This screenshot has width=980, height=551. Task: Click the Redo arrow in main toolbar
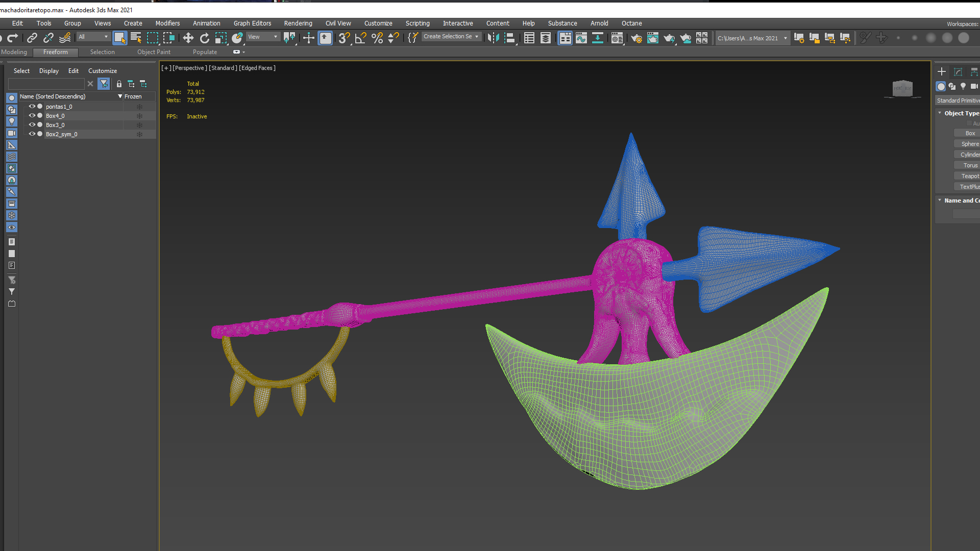pos(13,37)
